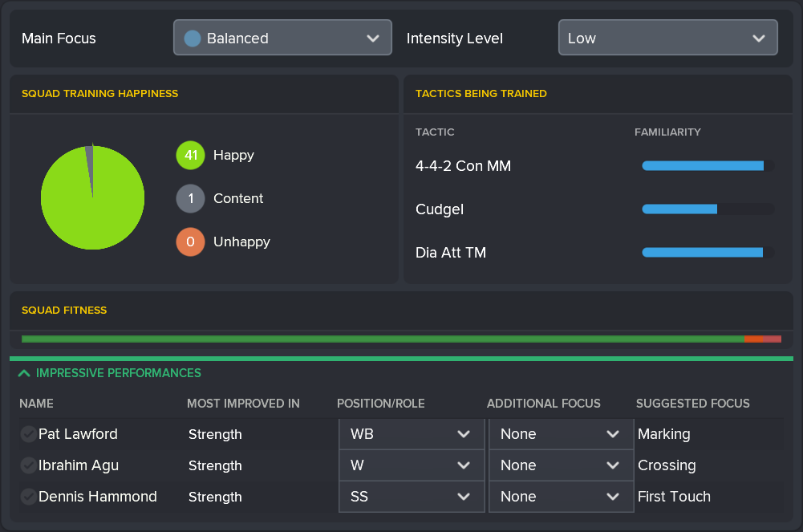The image size is (803, 532).
Task: Change Dennis Hammond's Additional Focus from None
Action: pyautogui.click(x=560, y=497)
